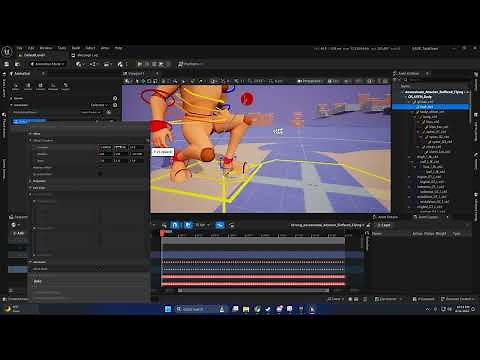Click the Unreal Engine logo icon

coord(7,52)
